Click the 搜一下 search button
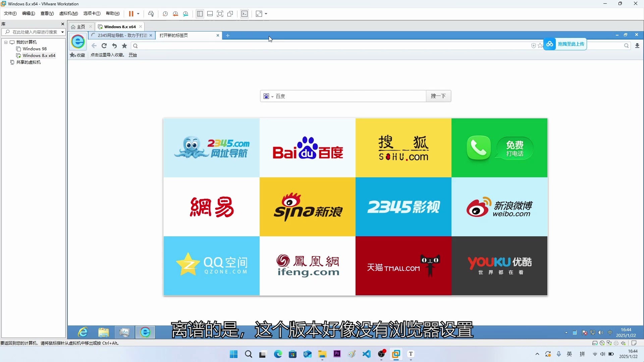Image resolution: width=644 pixels, height=362 pixels. (x=438, y=96)
